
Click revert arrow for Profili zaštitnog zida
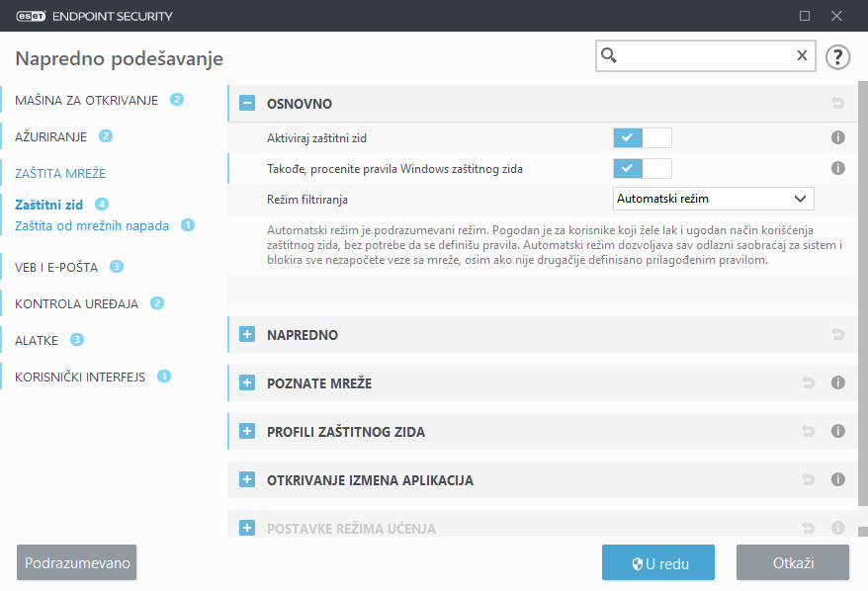pyautogui.click(x=809, y=431)
